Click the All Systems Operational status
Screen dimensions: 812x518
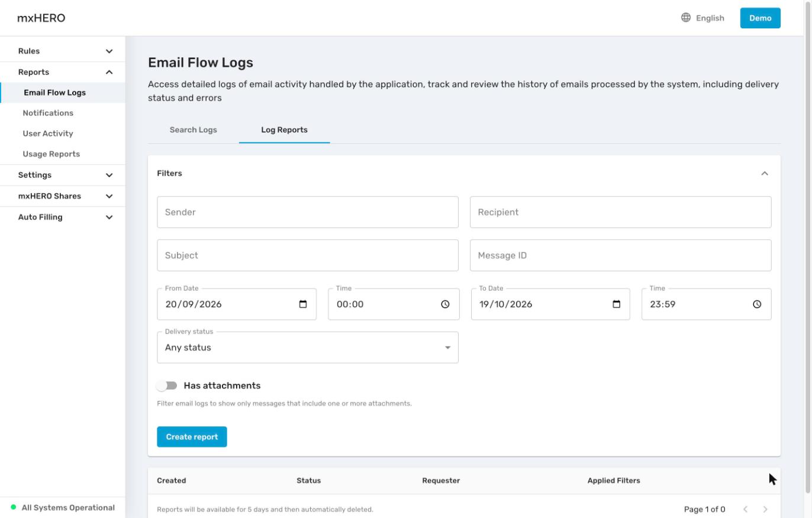point(63,508)
